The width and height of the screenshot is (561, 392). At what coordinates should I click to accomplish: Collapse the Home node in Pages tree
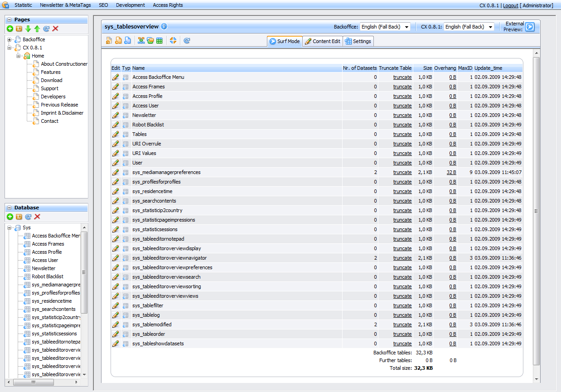(19, 56)
